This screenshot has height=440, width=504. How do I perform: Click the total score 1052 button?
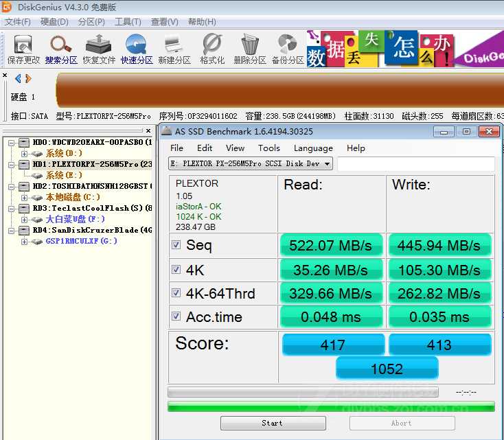coord(387,369)
